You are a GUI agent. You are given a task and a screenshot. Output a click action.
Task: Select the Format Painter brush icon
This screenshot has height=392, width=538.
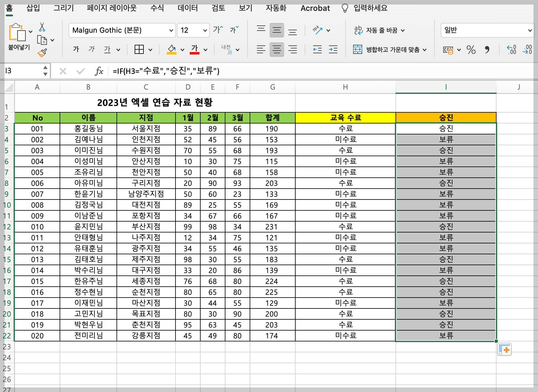pos(42,52)
